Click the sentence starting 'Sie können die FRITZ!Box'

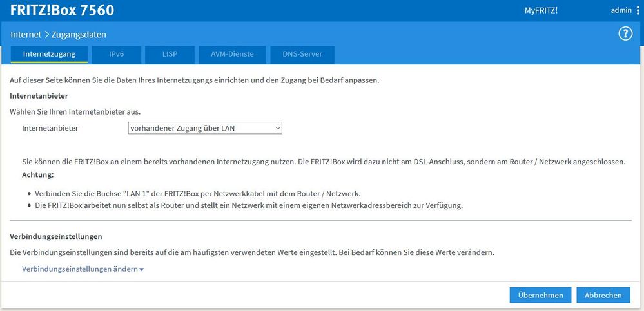tap(324, 162)
